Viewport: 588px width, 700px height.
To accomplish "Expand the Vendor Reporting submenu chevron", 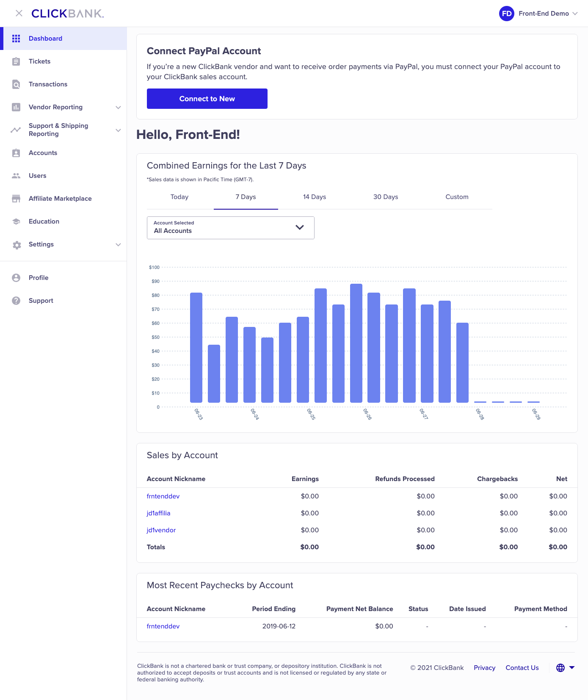I will 118,107.
